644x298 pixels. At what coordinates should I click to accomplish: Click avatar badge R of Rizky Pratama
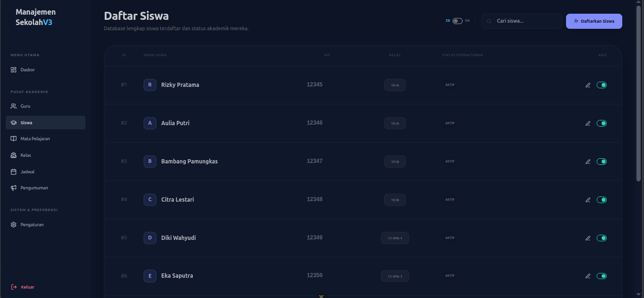pos(150,85)
